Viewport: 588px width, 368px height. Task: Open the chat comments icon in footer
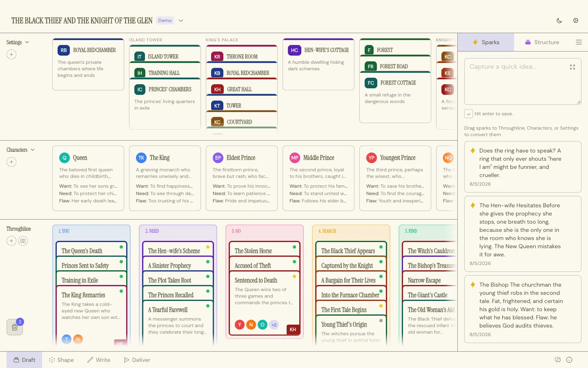coord(558,360)
